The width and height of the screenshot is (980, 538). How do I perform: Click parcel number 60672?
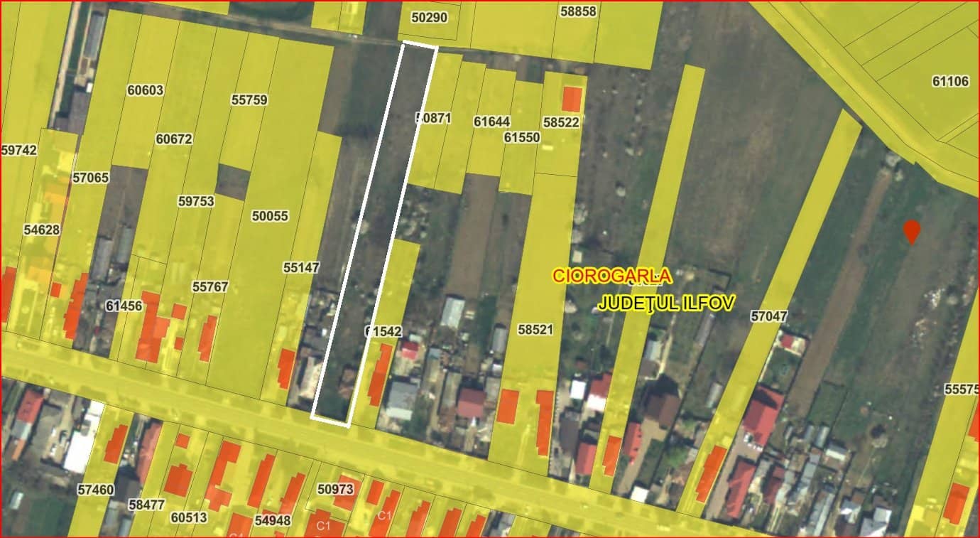[174, 139]
